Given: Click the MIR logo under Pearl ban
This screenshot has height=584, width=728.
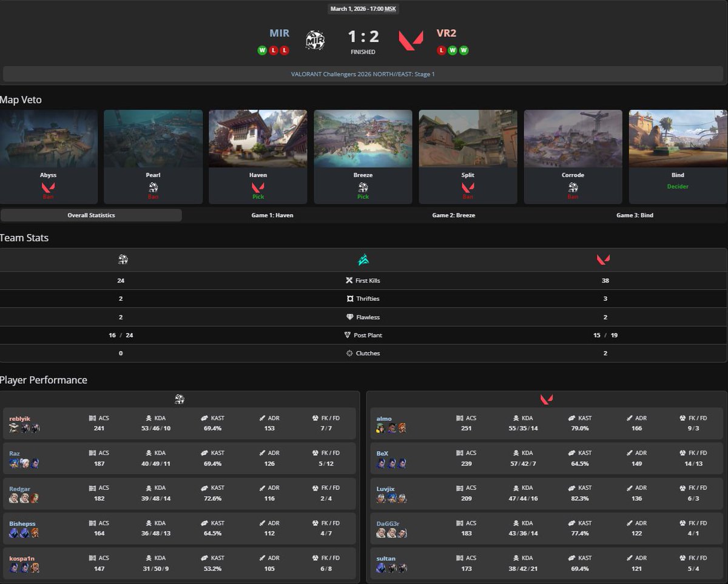Looking at the screenshot, I should pos(153,187).
